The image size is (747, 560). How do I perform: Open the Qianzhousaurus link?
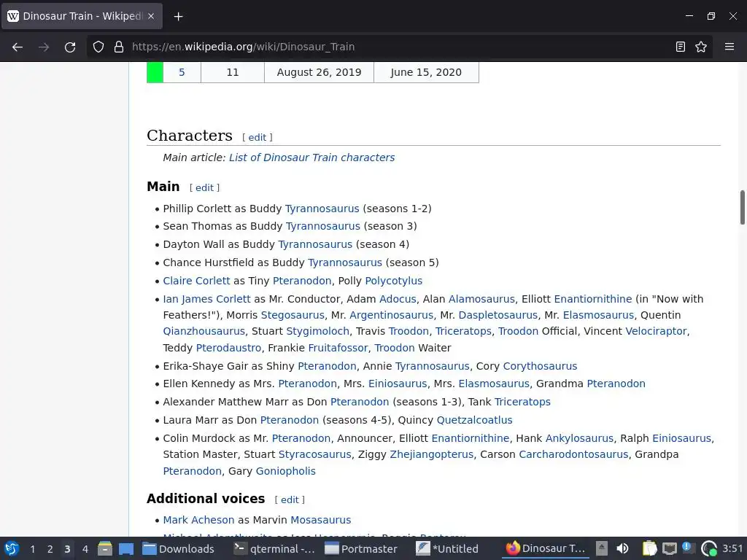(204, 331)
